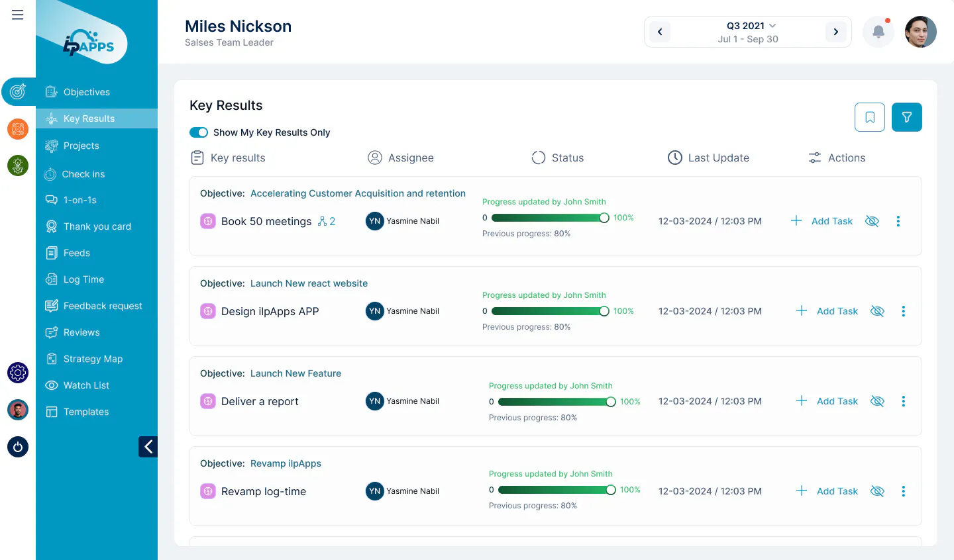Click the key result icon for Revamp log-time
The width and height of the screenshot is (954, 560).
click(208, 491)
